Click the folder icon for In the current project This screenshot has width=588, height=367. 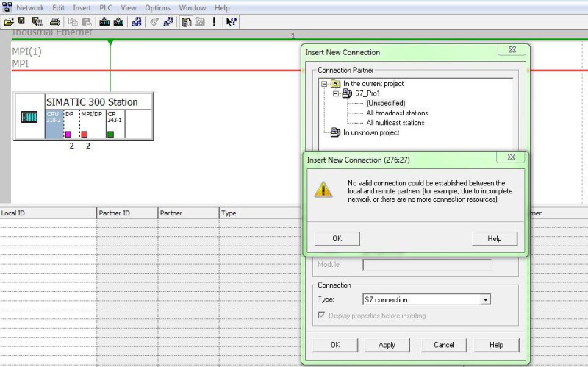point(336,84)
